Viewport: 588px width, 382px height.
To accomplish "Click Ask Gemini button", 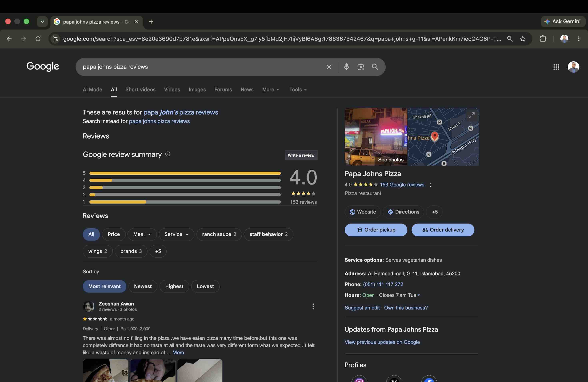I will coord(563,21).
